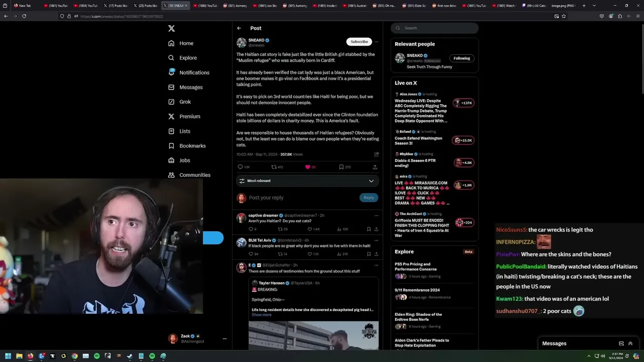The image size is (644, 362).
Task: Repost SNEAKO's post
Action: tap(274, 167)
